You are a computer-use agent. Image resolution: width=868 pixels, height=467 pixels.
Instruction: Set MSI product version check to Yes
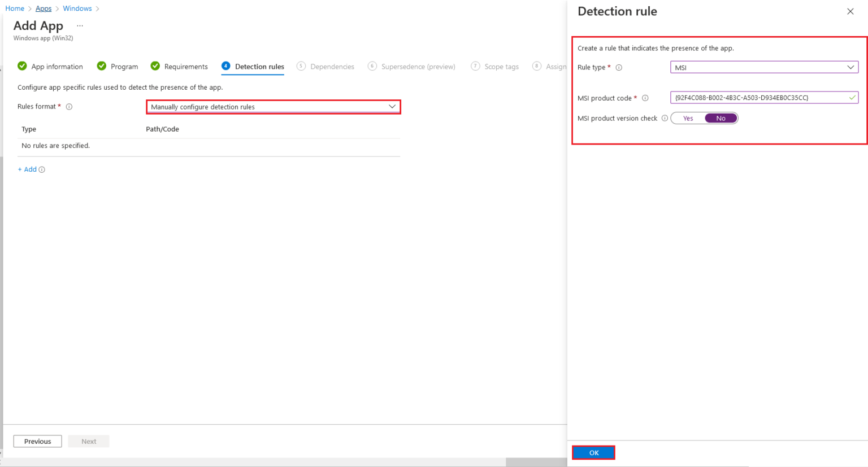pos(688,118)
